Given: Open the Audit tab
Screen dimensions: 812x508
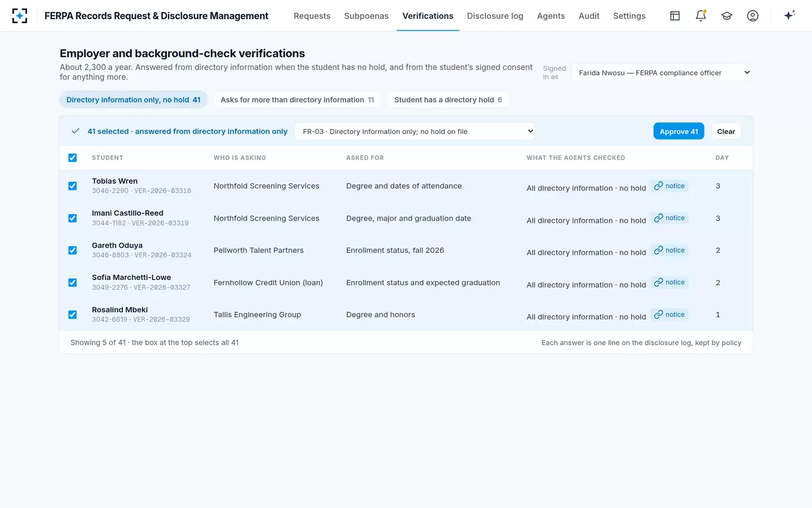Looking at the screenshot, I should [589, 16].
